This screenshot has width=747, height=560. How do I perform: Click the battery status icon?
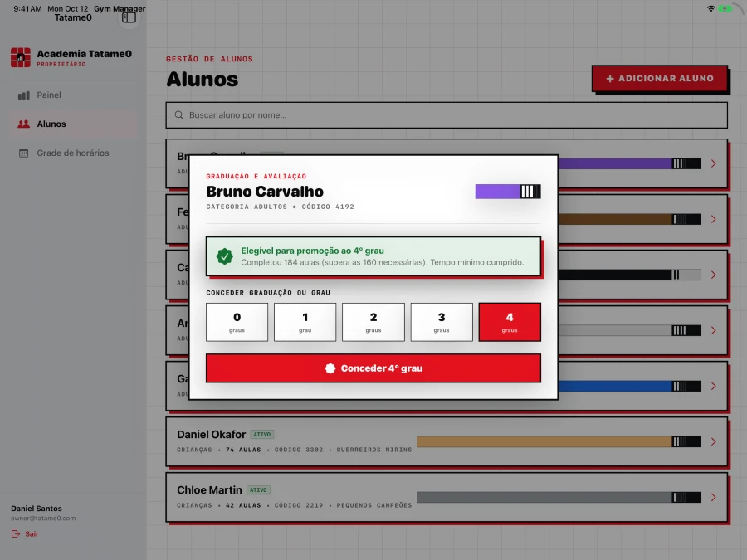pyautogui.click(x=725, y=8)
